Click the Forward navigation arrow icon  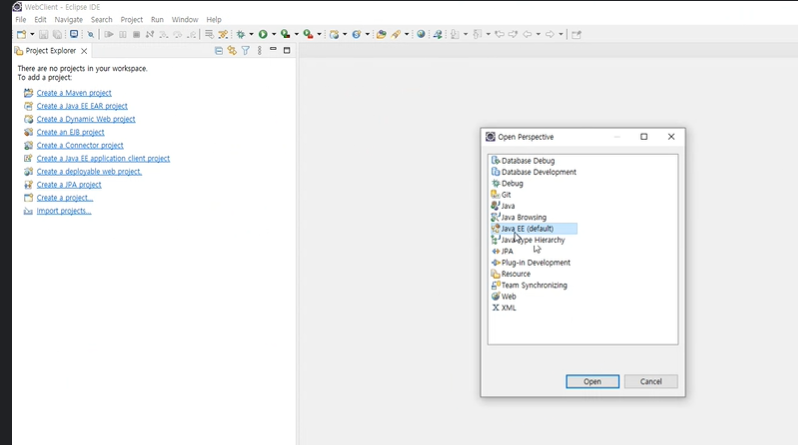pos(550,35)
